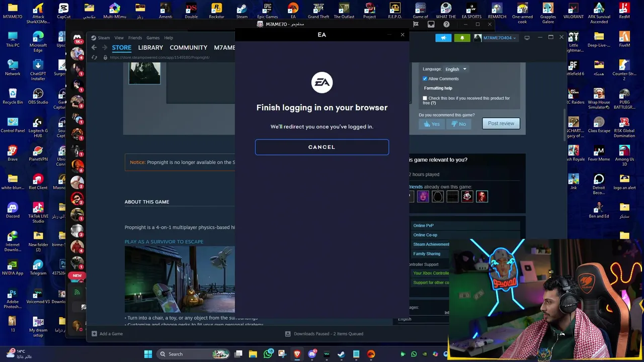Click the taskbar Search box

[x=193, y=354]
